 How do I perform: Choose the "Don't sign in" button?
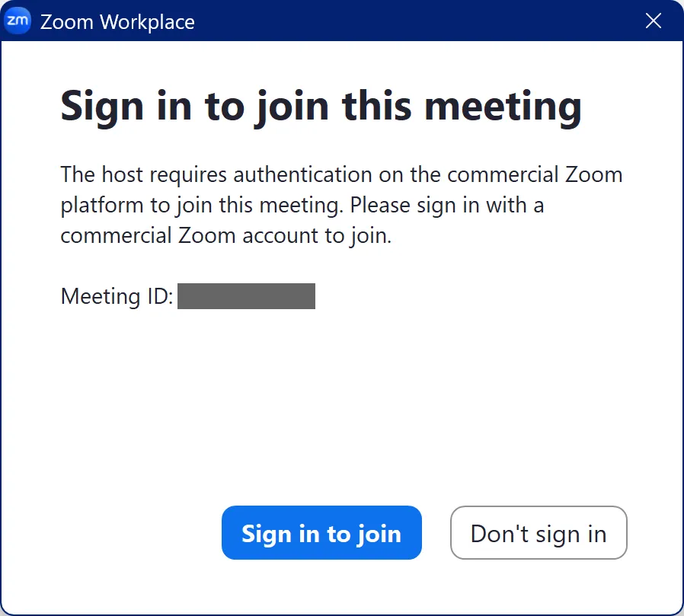[x=539, y=533]
